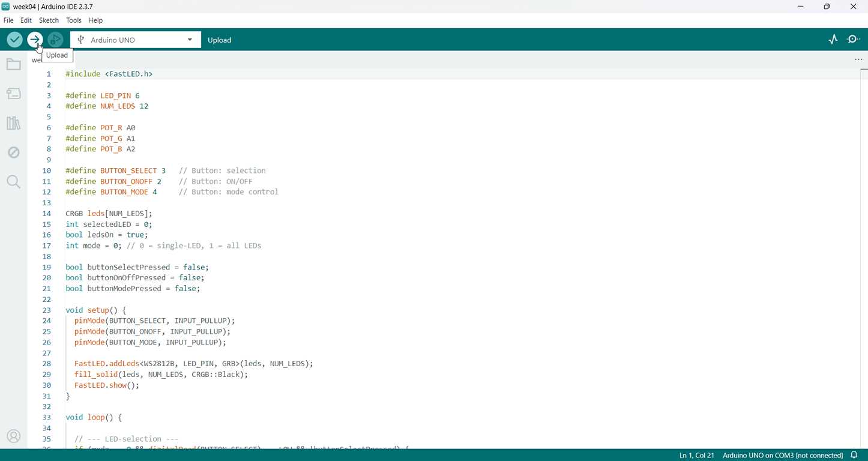Click the notifications bell in status bar
Viewport: 868px width, 461px height.
(854, 455)
